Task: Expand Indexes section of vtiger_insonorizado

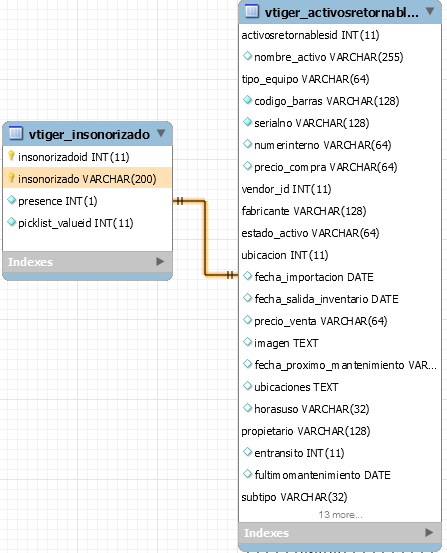Action: pyautogui.click(x=160, y=261)
